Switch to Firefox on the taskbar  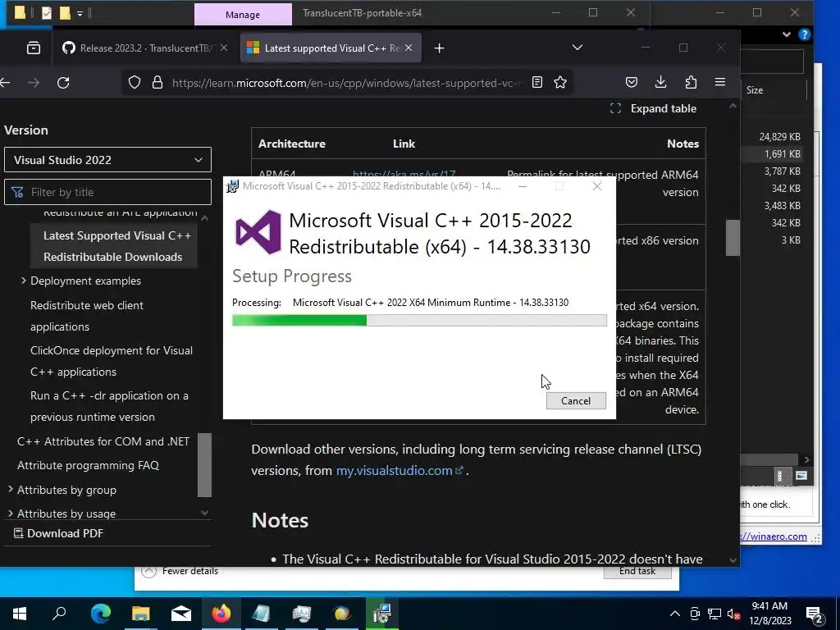tap(221, 613)
